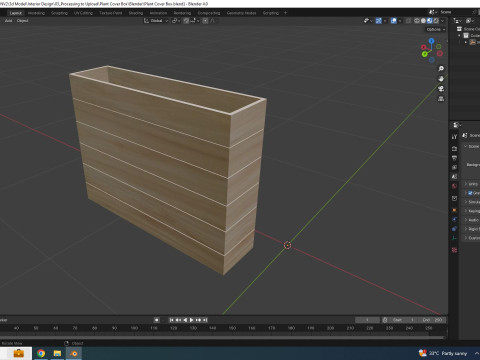Viewport: 480px width, 360px height.
Task: Click the hand pan view button
Action: pyautogui.click(x=441, y=79)
